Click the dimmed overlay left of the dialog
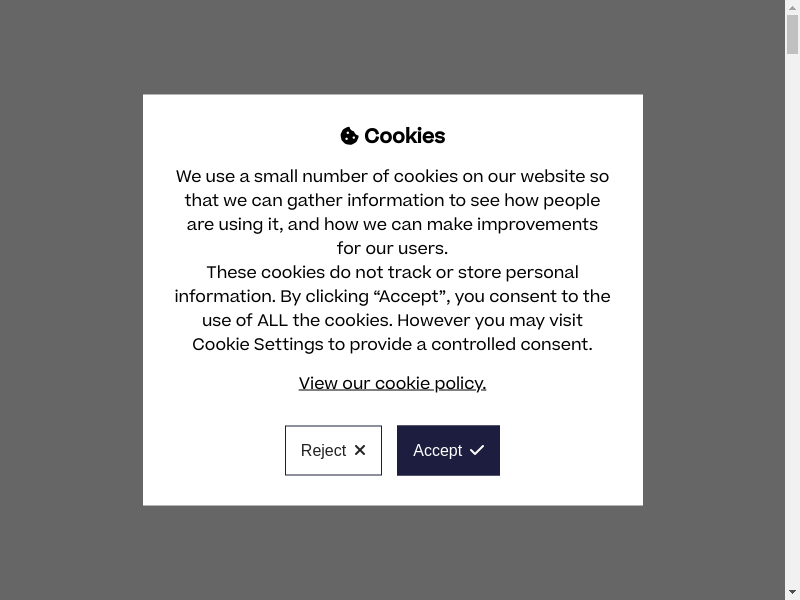Screen dimensions: 800x600 tap(71, 300)
